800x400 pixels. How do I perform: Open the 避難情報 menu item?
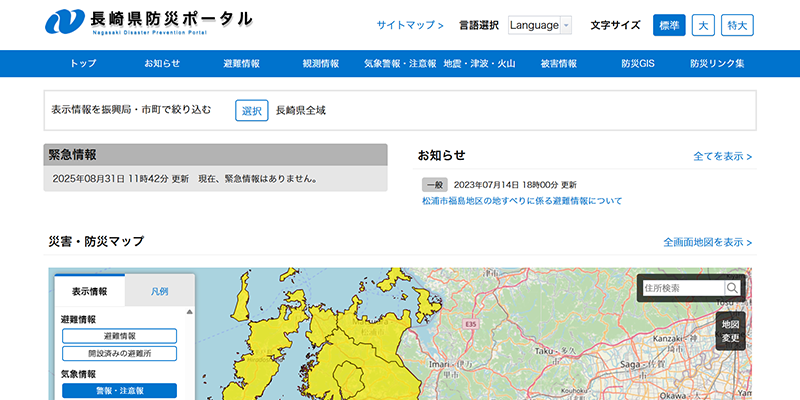[x=241, y=64]
